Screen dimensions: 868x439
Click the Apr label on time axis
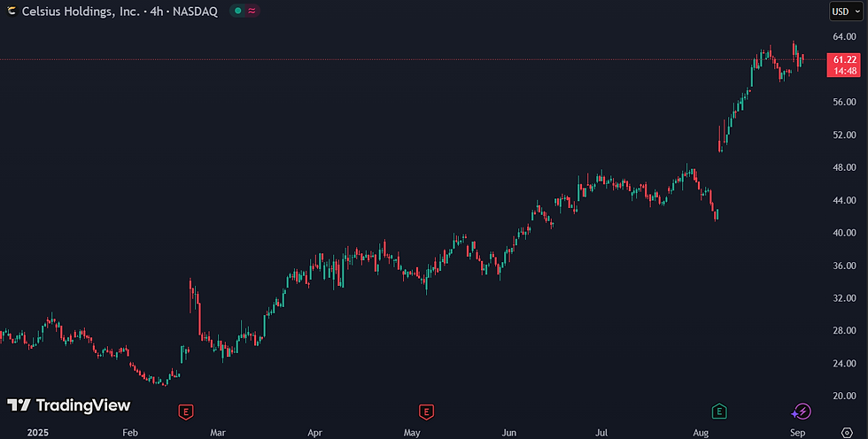(x=315, y=433)
